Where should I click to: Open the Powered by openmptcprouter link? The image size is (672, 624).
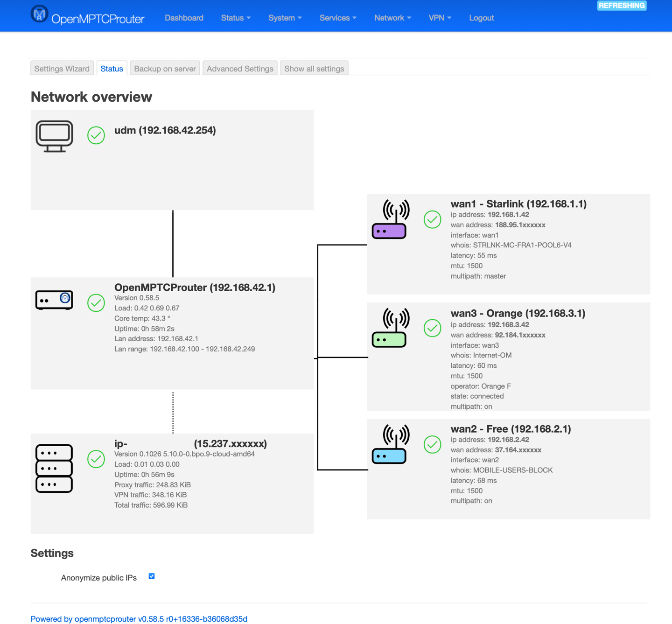139,619
